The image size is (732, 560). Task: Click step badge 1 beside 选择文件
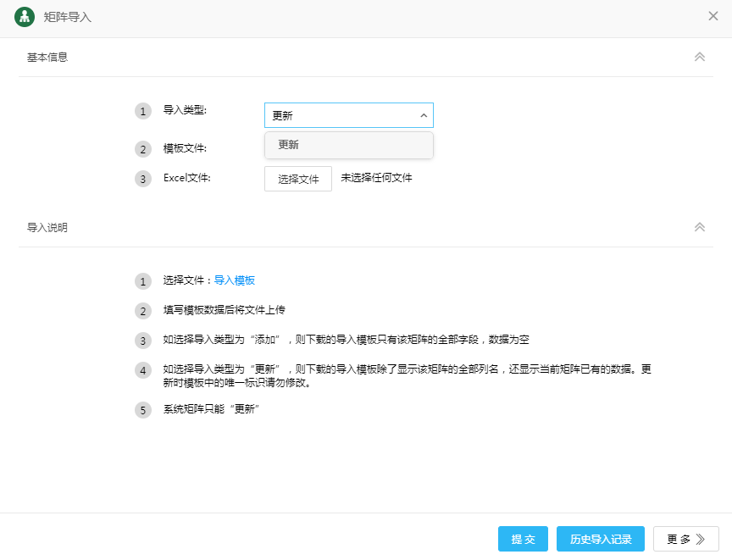(142, 281)
